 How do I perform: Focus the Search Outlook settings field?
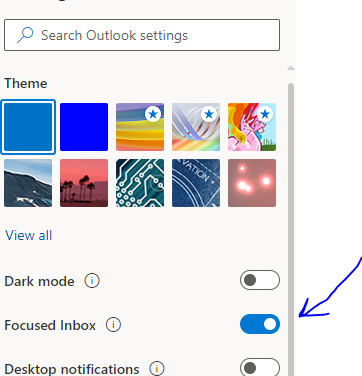point(142,35)
